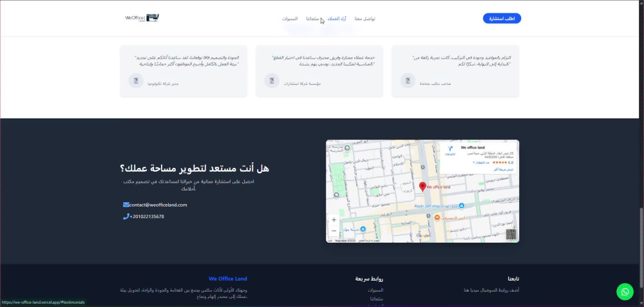The height and width of the screenshot is (307, 644).
Task: Click the testimonial card from صاحب مكتب محاماة
Action: 455,71
